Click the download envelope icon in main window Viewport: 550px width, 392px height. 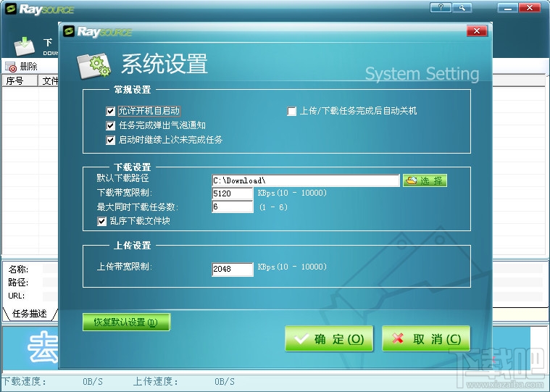point(24,46)
